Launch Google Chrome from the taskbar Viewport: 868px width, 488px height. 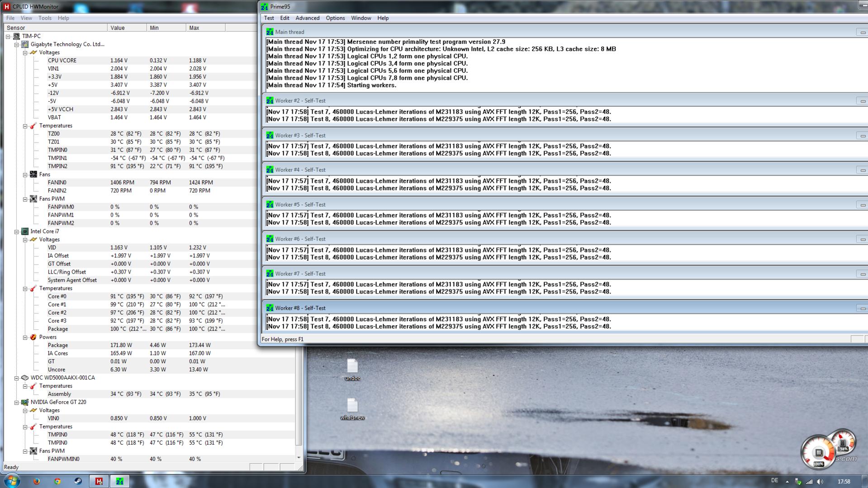pyautogui.click(x=57, y=481)
